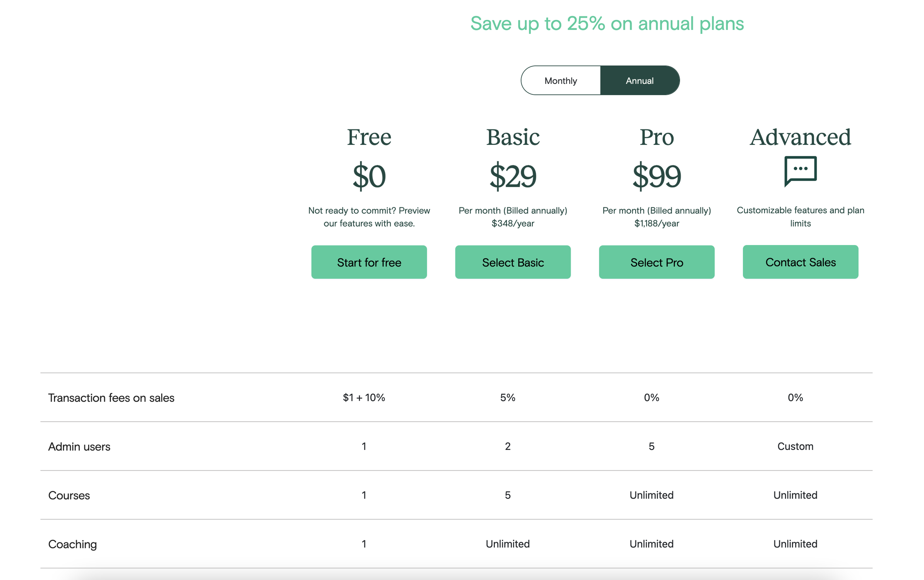Click the Transaction fees on sales row label
924x580 pixels.
tap(111, 398)
